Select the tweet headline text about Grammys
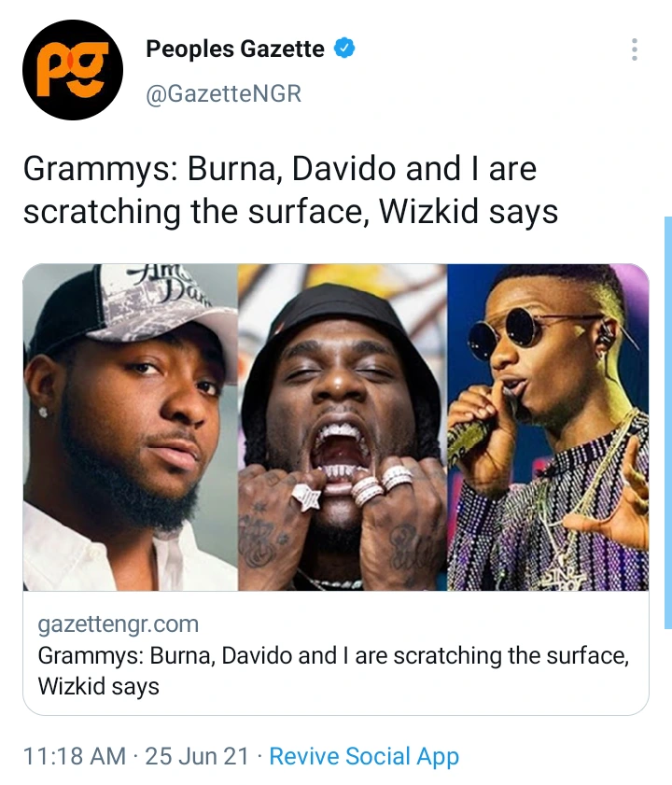This screenshot has width=672, height=785. 290,189
